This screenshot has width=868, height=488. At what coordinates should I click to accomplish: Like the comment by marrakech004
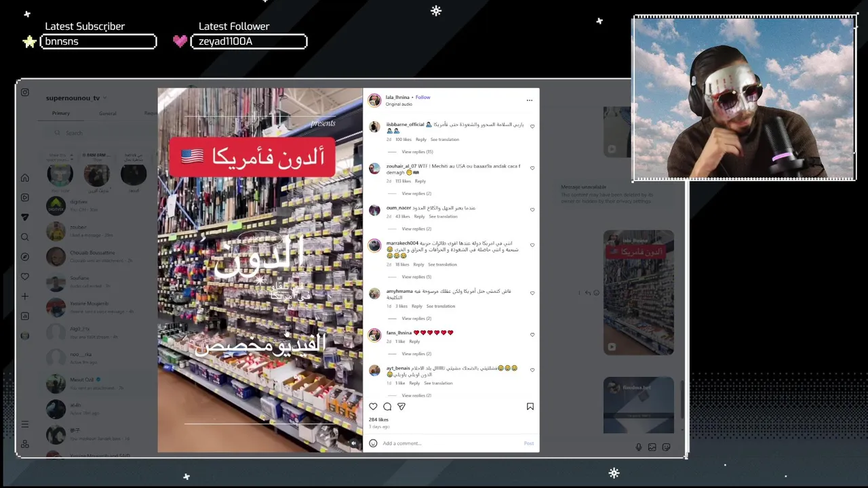point(532,245)
